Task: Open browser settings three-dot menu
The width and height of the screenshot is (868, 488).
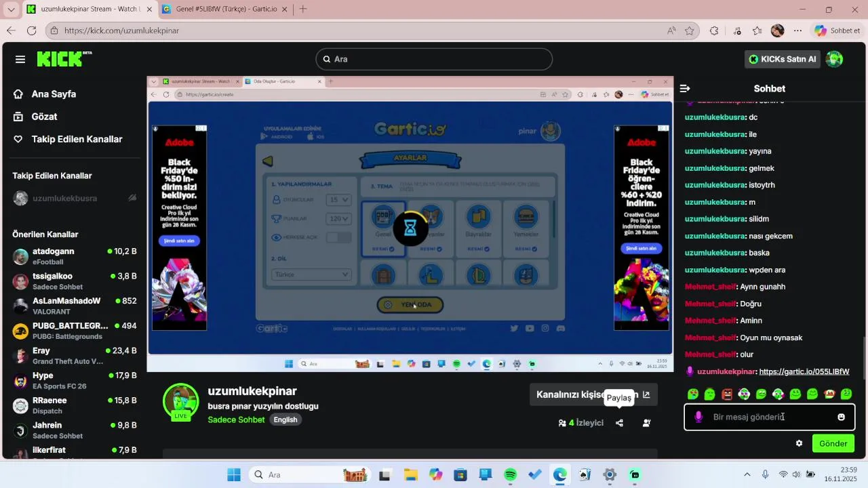Action: [x=798, y=30]
